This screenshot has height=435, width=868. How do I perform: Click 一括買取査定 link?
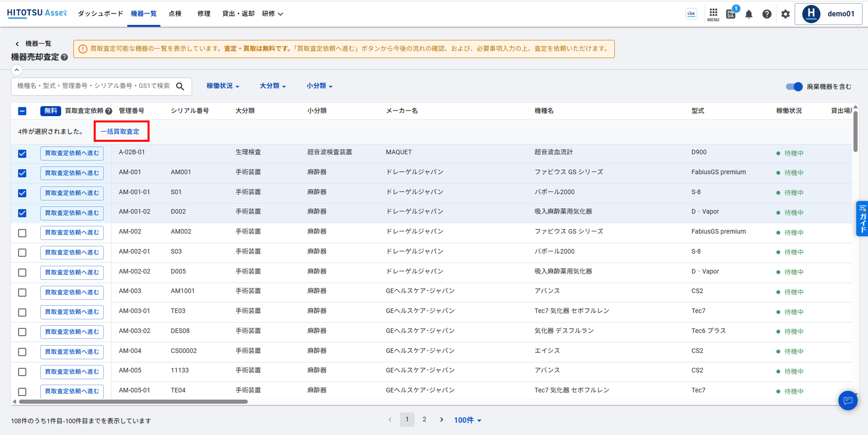[120, 132]
